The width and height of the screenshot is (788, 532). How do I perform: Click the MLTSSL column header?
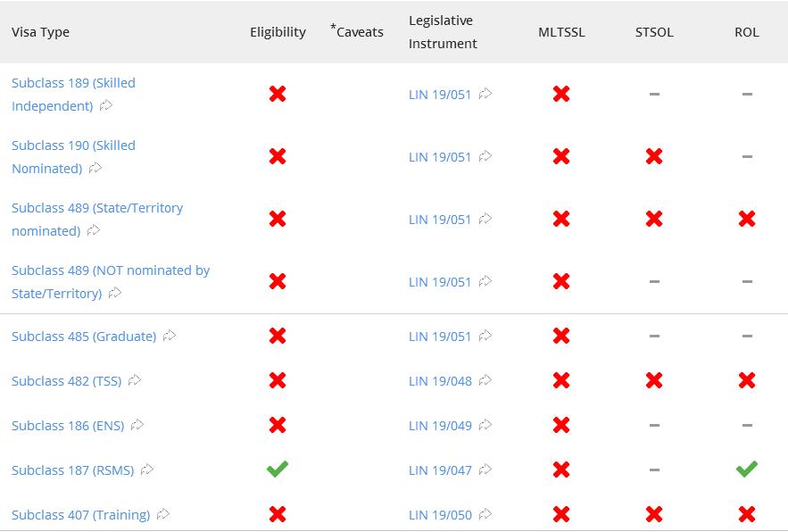pyautogui.click(x=561, y=32)
